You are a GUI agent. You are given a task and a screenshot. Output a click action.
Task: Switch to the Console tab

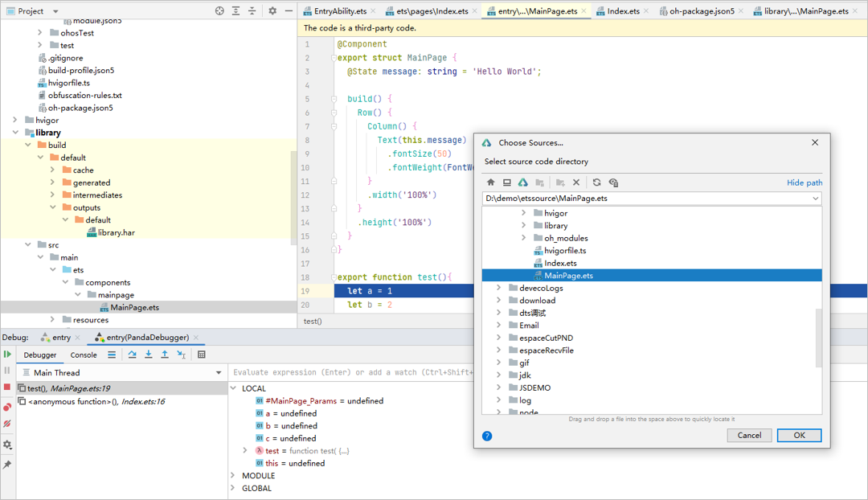click(x=84, y=355)
